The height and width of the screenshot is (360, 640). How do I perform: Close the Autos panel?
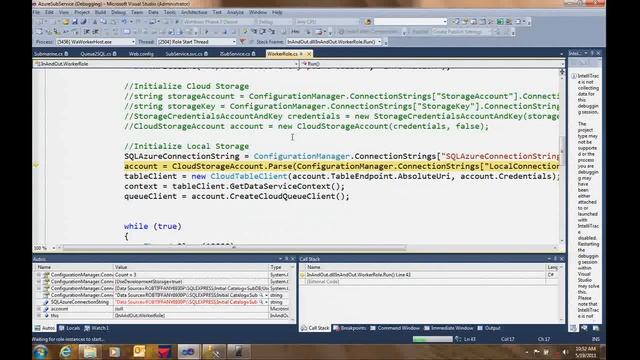tap(292, 259)
